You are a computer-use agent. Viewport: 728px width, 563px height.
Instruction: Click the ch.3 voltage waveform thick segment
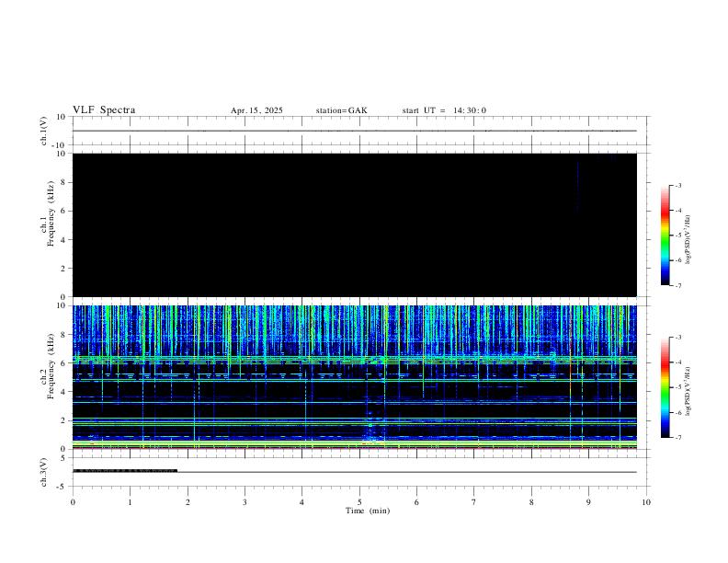pos(125,471)
